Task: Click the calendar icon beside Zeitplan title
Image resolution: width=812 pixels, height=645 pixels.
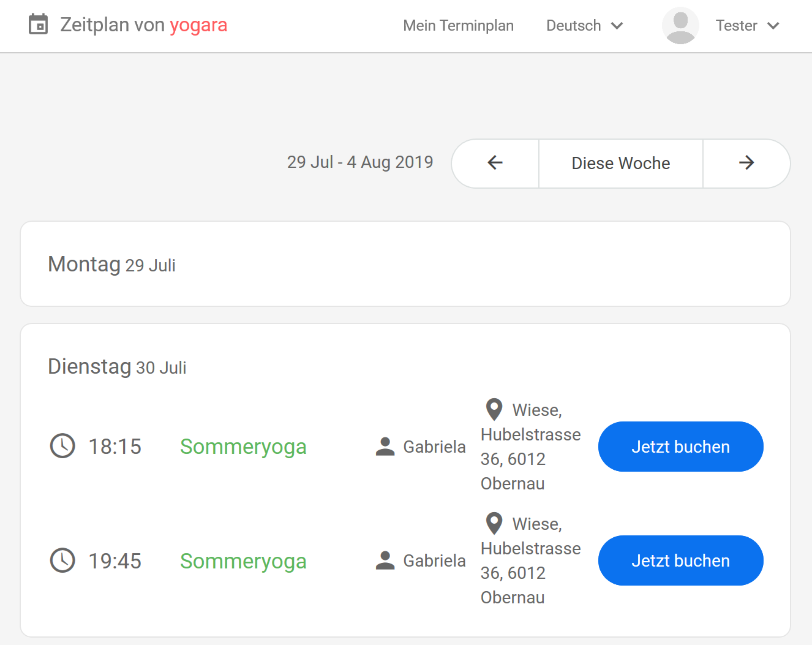Action: click(x=38, y=24)
